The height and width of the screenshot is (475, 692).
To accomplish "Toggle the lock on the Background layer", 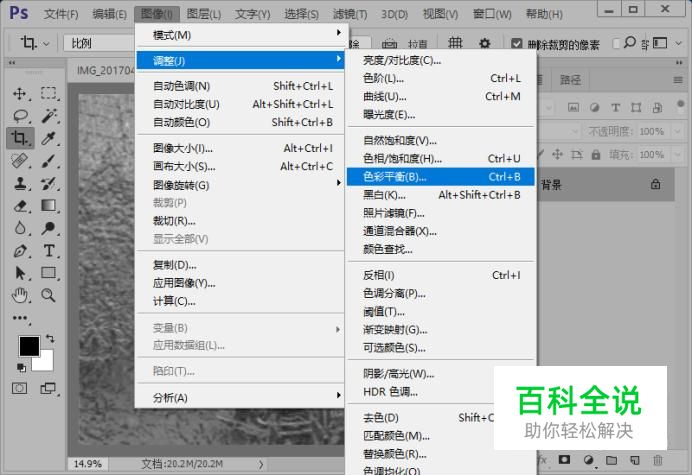I will click(x=656, y=184).
